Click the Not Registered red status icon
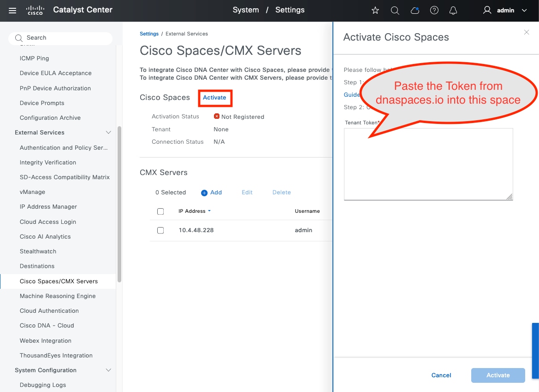This screenshot has height=392, width=539. click(x=217, y=116)
